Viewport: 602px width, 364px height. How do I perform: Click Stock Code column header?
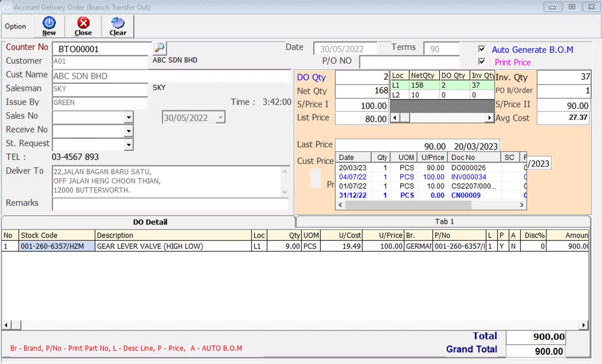coord(57,235)
